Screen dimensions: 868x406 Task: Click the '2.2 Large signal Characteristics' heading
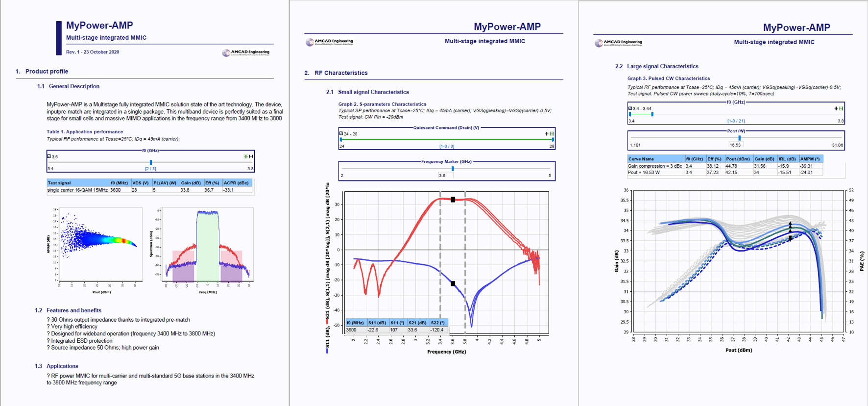(x=657, y=66)
